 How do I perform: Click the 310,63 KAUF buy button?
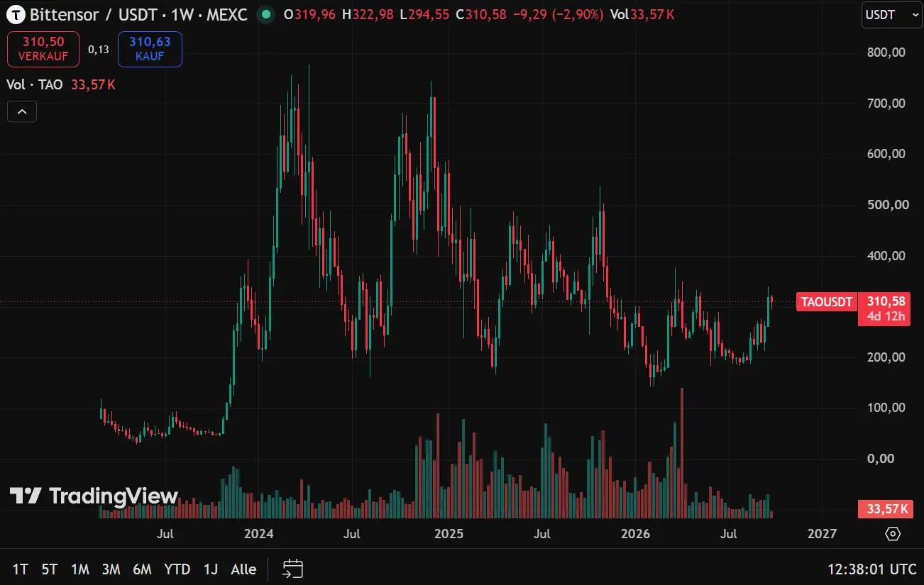[150, 49]
